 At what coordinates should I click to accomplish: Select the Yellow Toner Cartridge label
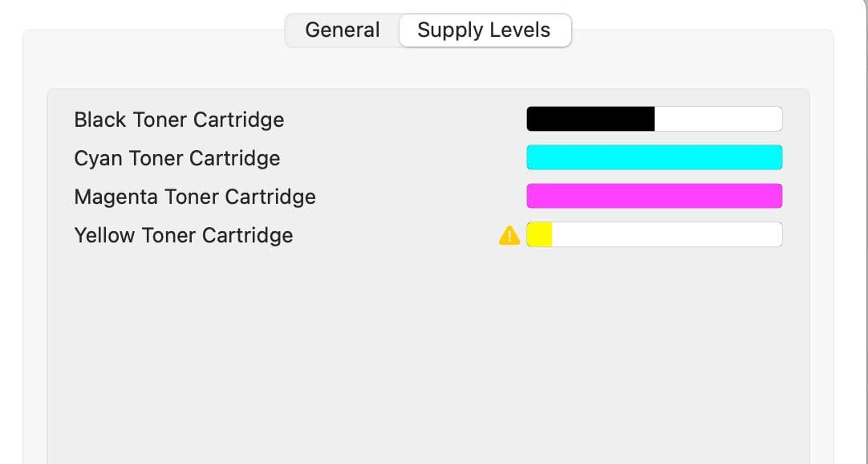tap(184, 235)
